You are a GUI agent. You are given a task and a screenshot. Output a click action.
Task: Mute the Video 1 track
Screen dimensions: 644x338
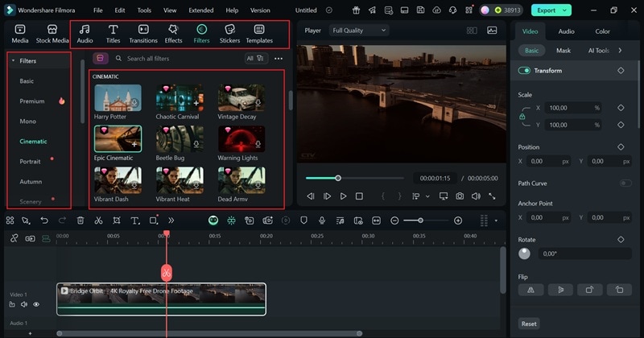24,304
